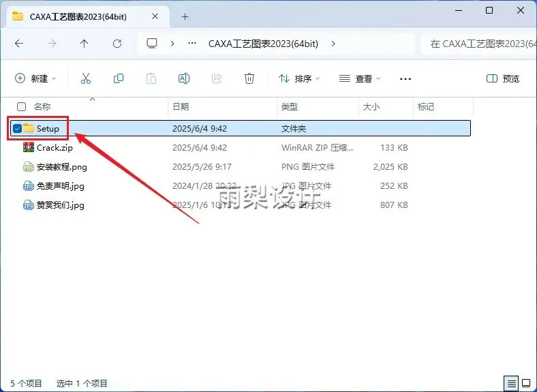Click the folder icon in the tab

18,16
